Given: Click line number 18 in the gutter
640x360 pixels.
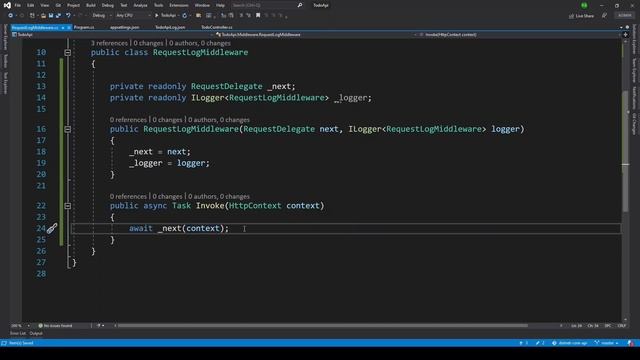Looking at the screenshot, I should (41, 152).
